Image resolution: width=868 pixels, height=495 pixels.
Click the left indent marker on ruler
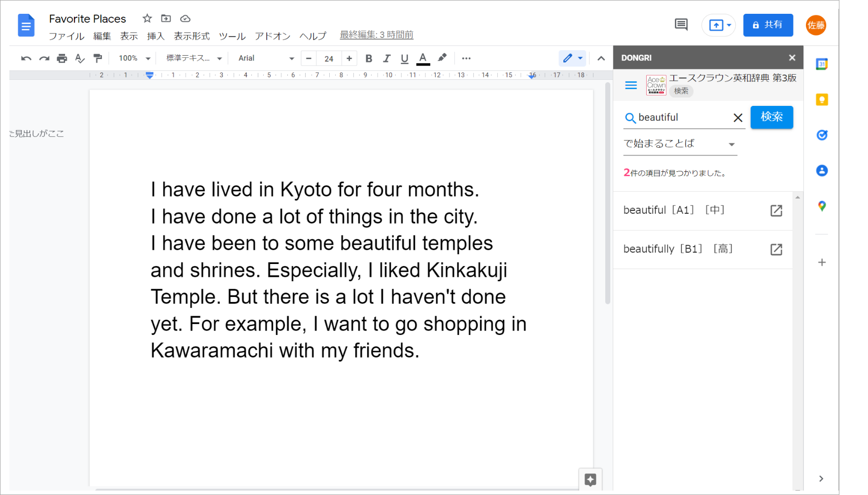(150, 76)
